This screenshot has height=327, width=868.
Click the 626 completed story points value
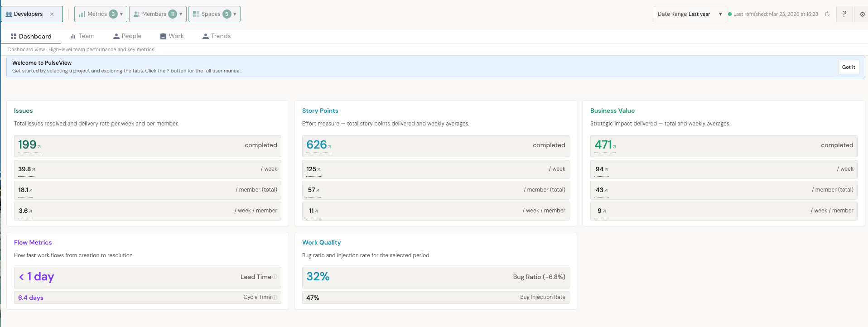pos(317,145)
